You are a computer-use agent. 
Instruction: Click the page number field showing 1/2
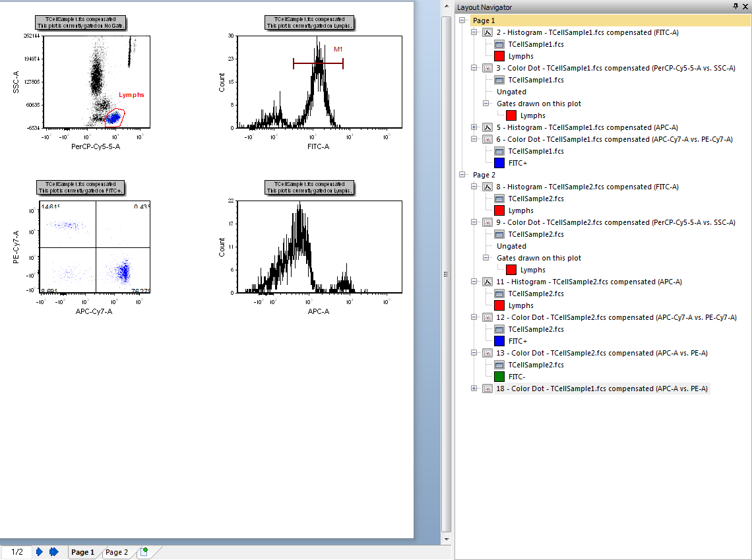pyautogui.click(x=17, y=552)
